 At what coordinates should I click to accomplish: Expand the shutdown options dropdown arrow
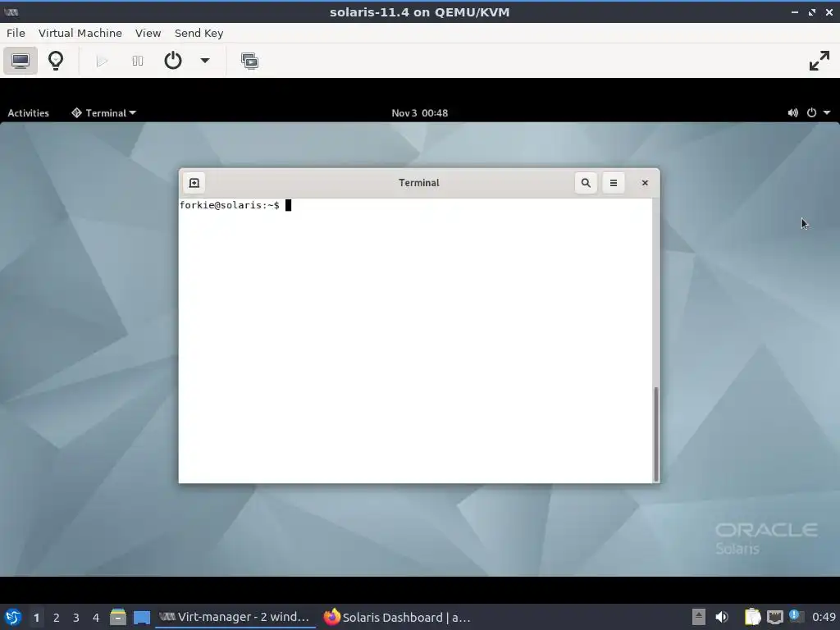coord(204,61)
